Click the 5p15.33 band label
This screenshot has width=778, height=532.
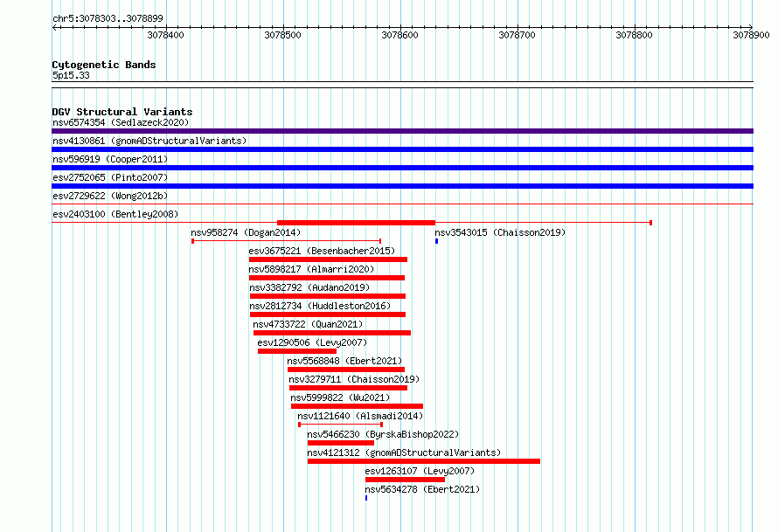click(x=71, y=75)
